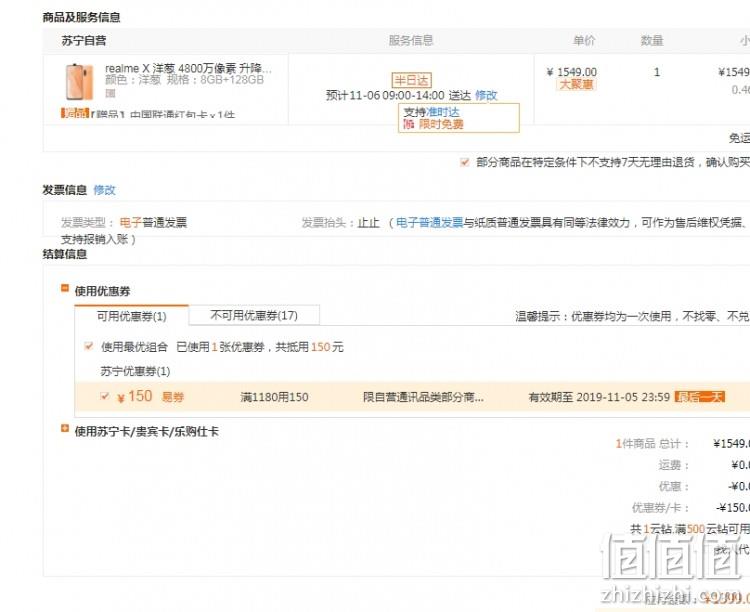The height and width of the screenshot is (612, 750).
Task: Click the 苏宁自营 store header
Action: coord(84,41)
